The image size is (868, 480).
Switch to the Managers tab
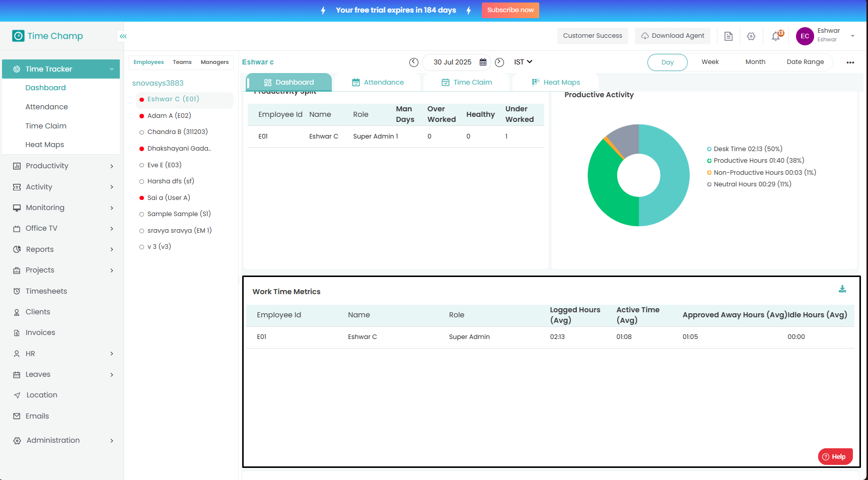(x=214, y=62)
